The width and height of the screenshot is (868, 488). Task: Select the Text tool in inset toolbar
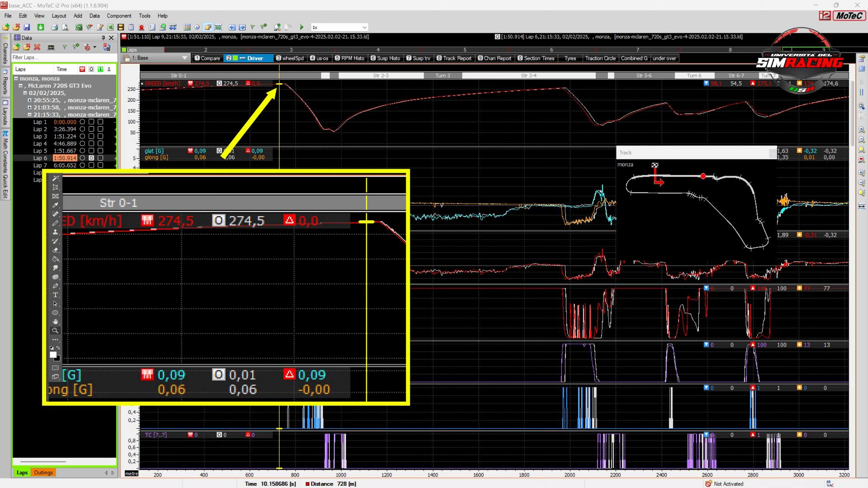point(55,295)
